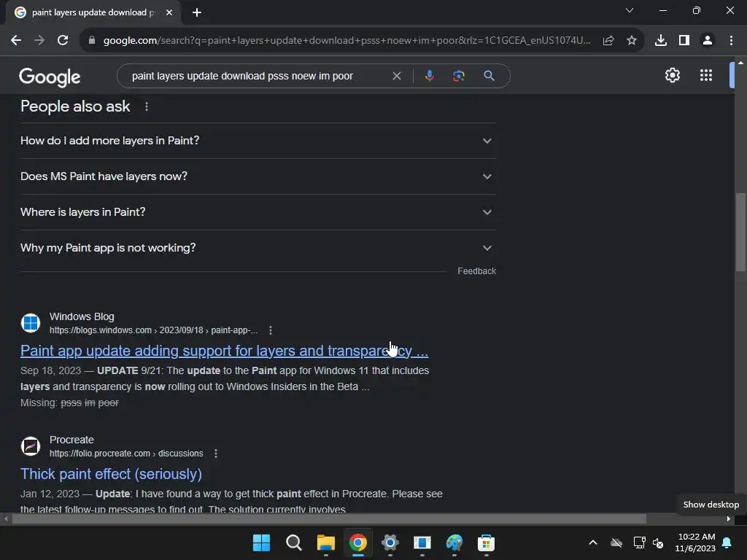The image size is (747, 560).
Task: Reload the current page
Action: [63, 41]
